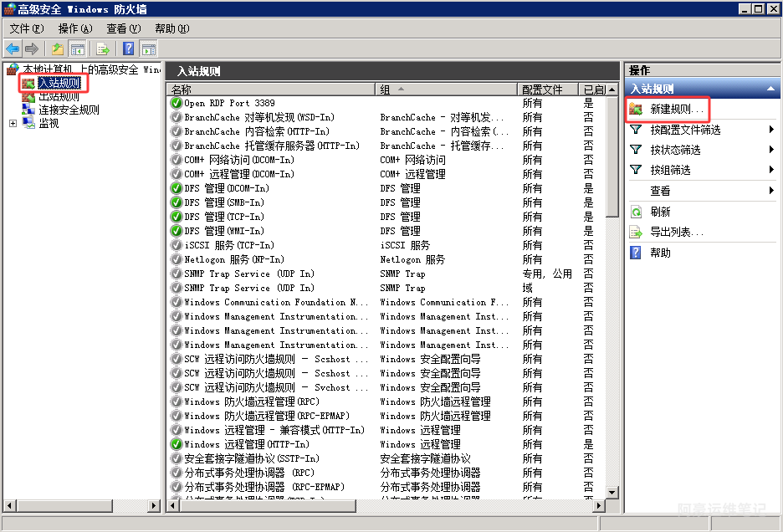Image resolution: width=783 pixels, height=532 pixels.
Task: Toggle the show/hide console tree toolbar icon
Action: pos(78,49)
